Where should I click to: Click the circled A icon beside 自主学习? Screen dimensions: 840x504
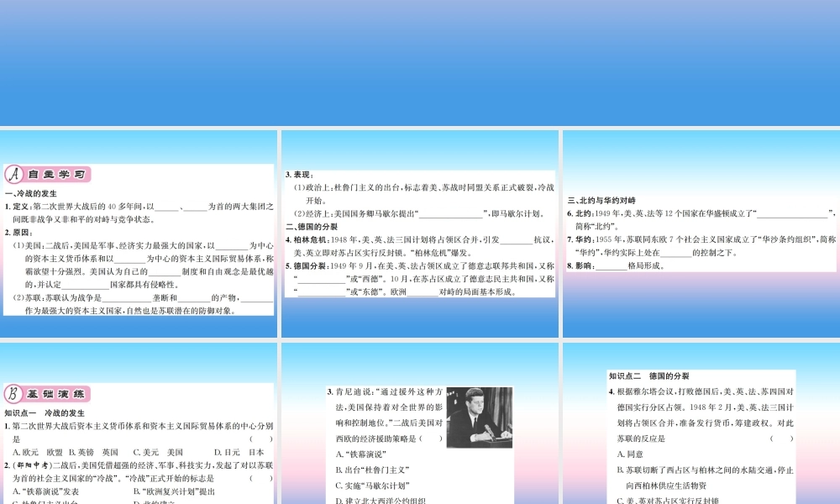tap(13, 175)
